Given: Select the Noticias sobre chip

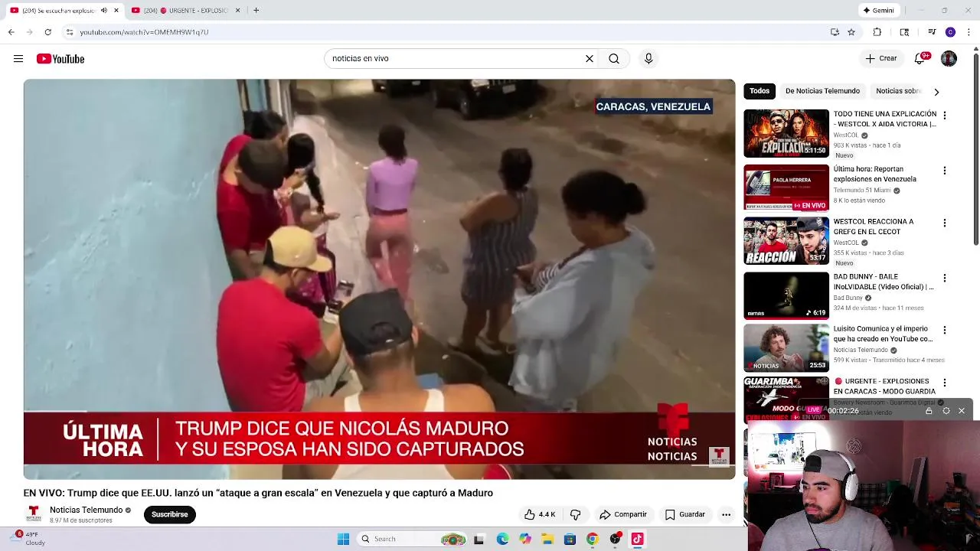Looking at the screenshot, I should click(x=898, y=91).
